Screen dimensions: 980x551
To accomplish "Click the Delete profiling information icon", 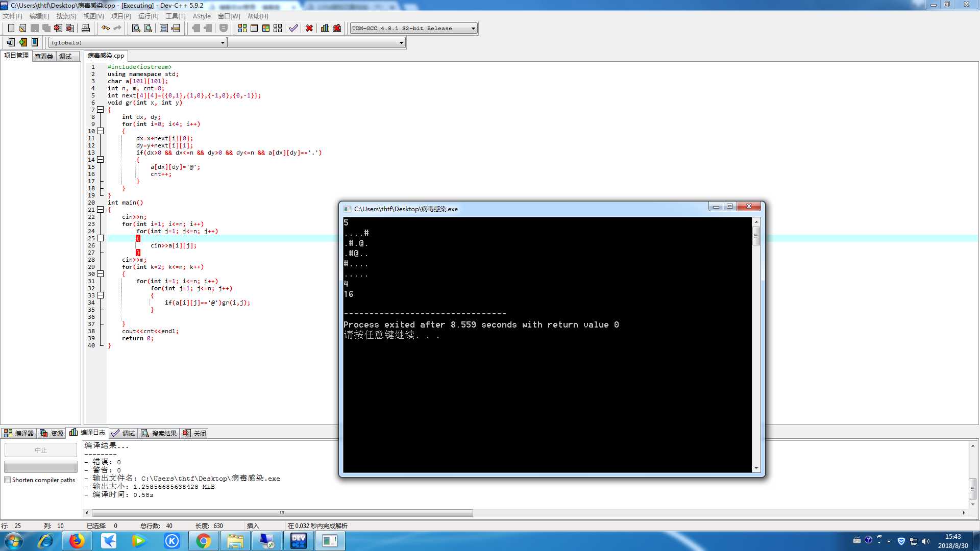I will pyautogui.click(x=337, y=28).
